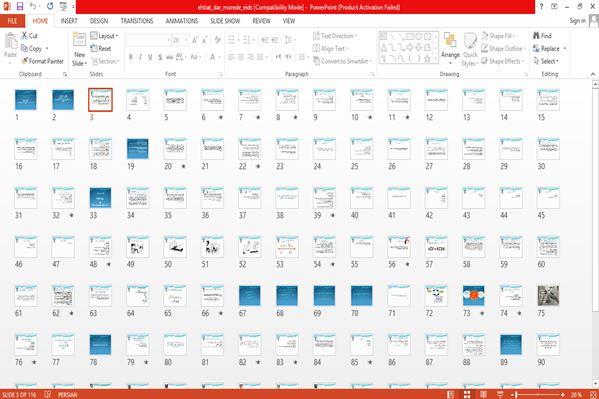Image resolution: width=599 pixels, height=399 pixels.
Task: Click the Reset slide button
Action: [101, 49]
